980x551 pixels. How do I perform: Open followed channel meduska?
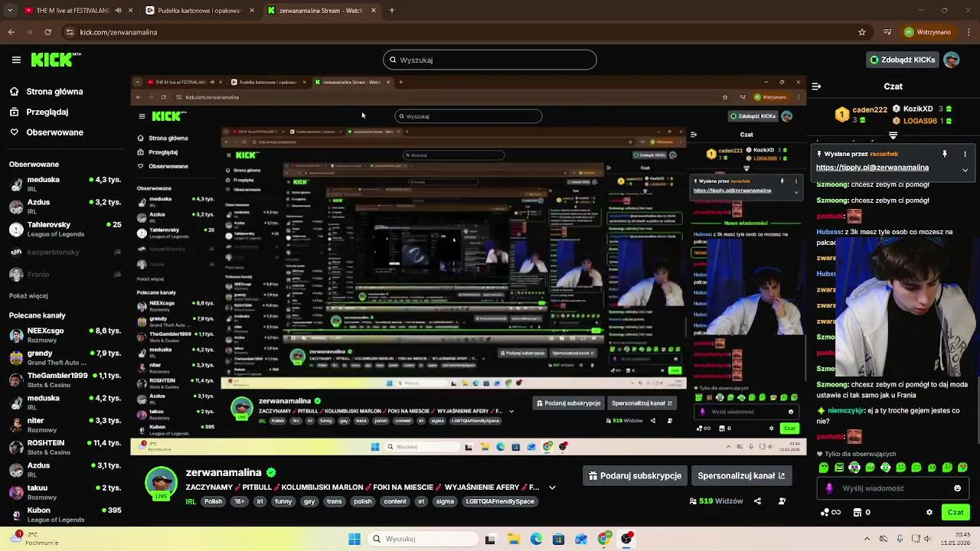(x=65, y=184)
